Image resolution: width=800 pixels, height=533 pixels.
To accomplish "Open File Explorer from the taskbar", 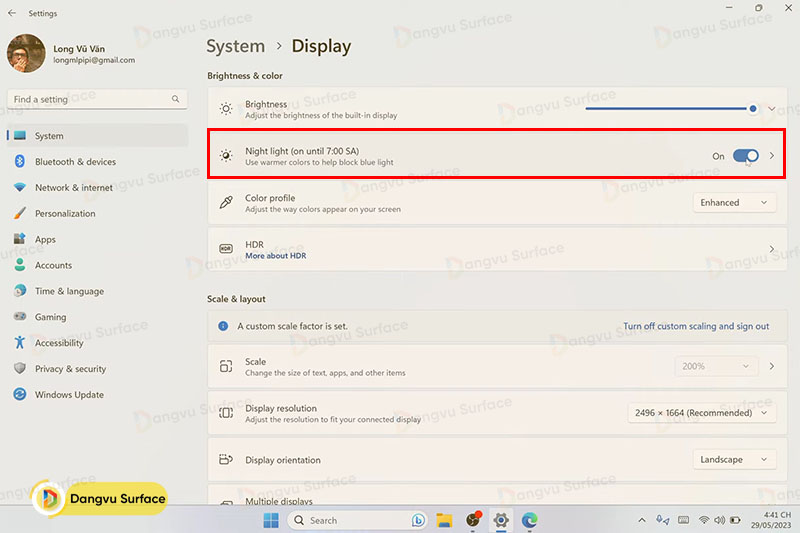I will pyautogui.click(x=444, y=520).
